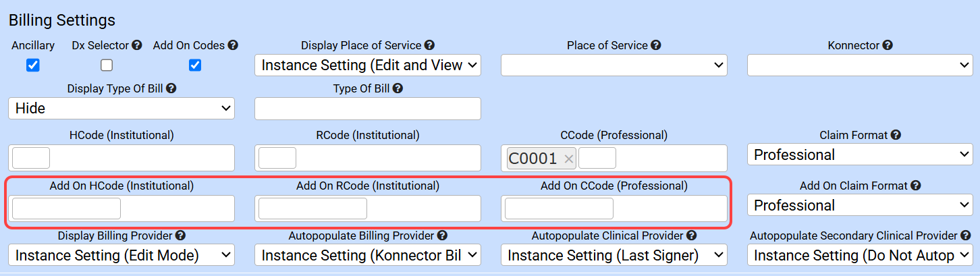
Task: Click the Type Of Bill text field
Action: click(x=368, y=108)
